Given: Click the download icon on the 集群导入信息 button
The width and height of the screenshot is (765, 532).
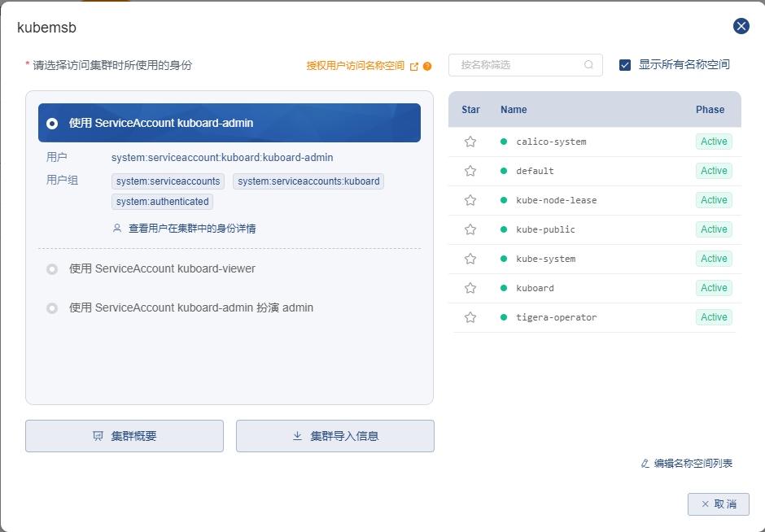Looking at the screenshot, I should [297, 436].
